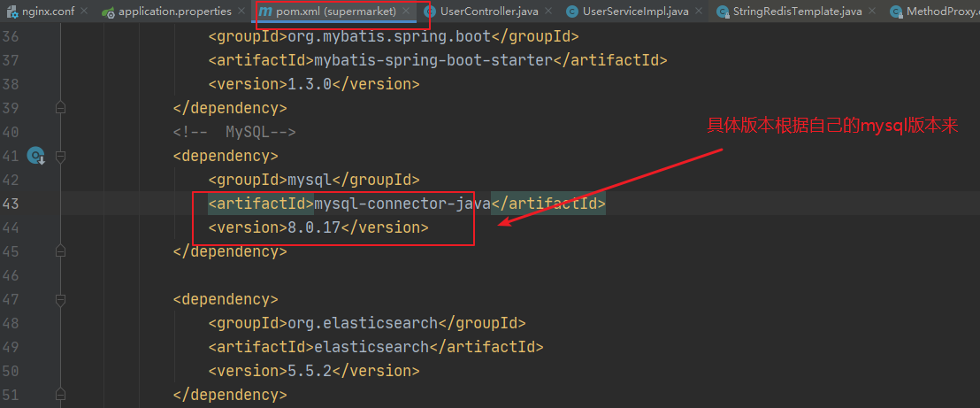Click the mysql groupId on line 42

310,180
